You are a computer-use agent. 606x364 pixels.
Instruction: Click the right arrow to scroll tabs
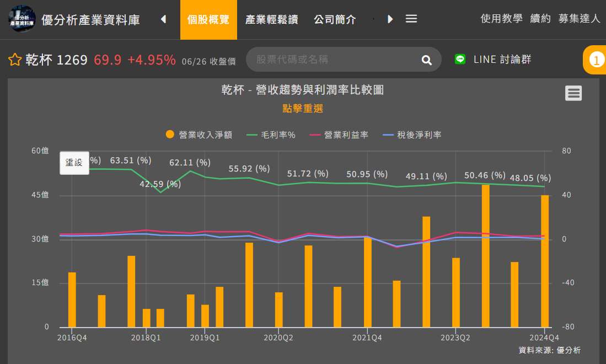click(390, 19)
